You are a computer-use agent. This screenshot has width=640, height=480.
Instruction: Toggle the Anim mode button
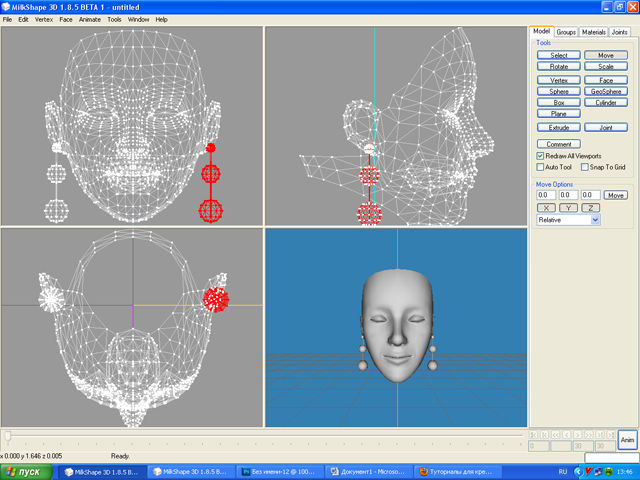pos(627,440)
